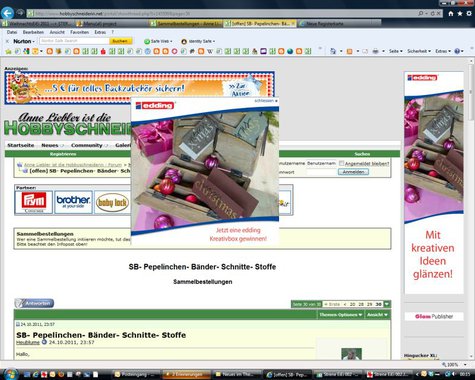
Task: Open the Ansicht dropdown in thread bar
Action: 377,315
